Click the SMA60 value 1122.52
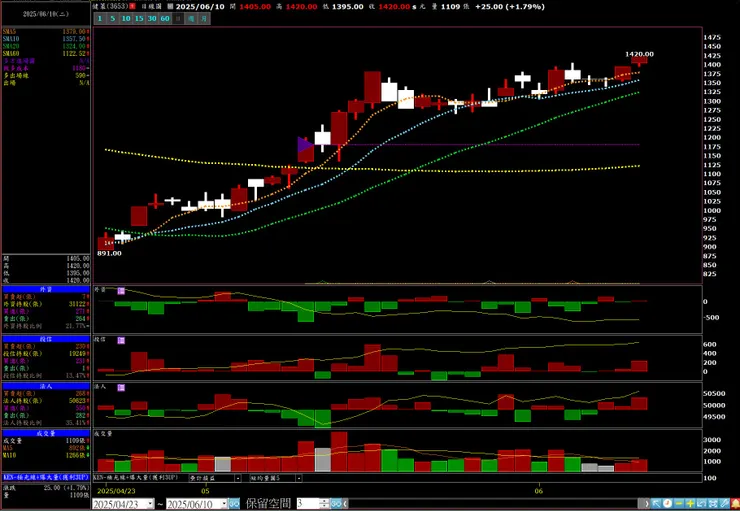Image resolution: width=740 pixels, height=511 pixels. pyautogui.click(x=74, y=54)
